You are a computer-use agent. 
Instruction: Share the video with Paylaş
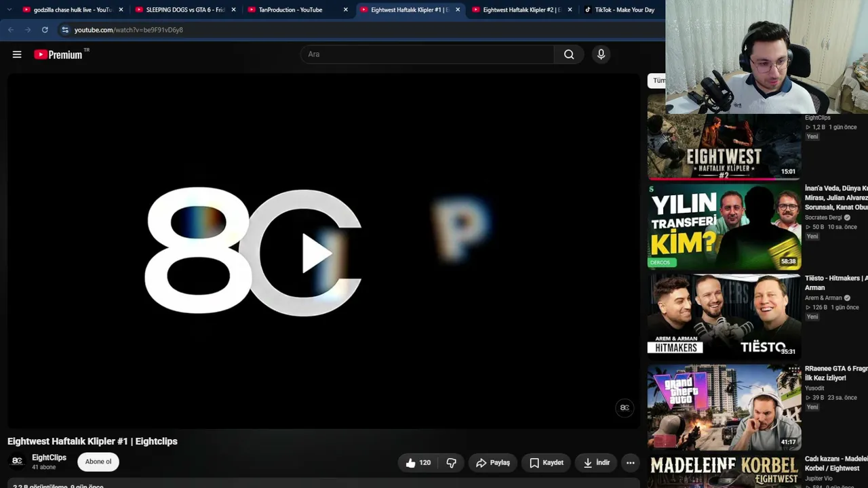pyautogui.click(x=493, y=463)
